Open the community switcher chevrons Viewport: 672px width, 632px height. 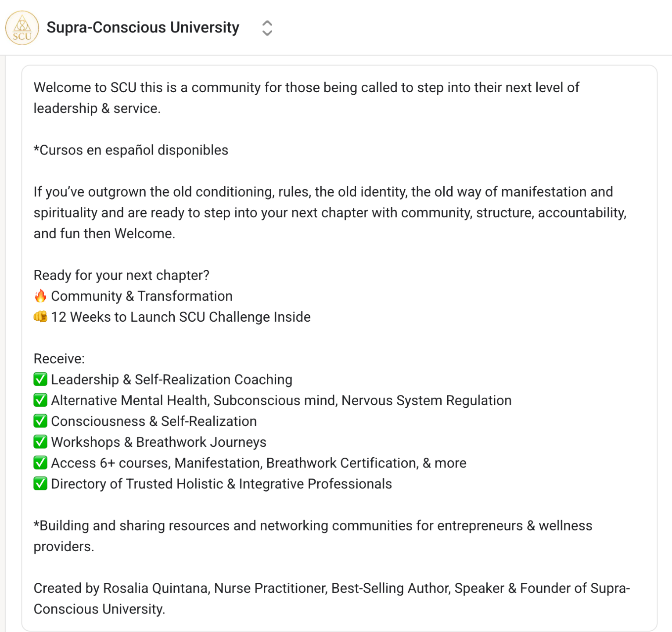click(x=267, y=28)
